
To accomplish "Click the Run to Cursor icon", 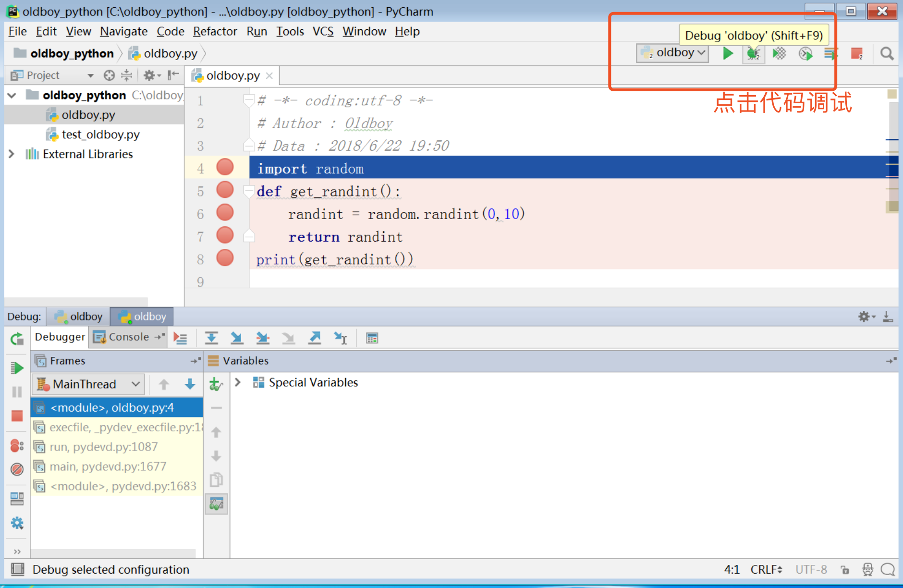I will [x=341, y=338].
